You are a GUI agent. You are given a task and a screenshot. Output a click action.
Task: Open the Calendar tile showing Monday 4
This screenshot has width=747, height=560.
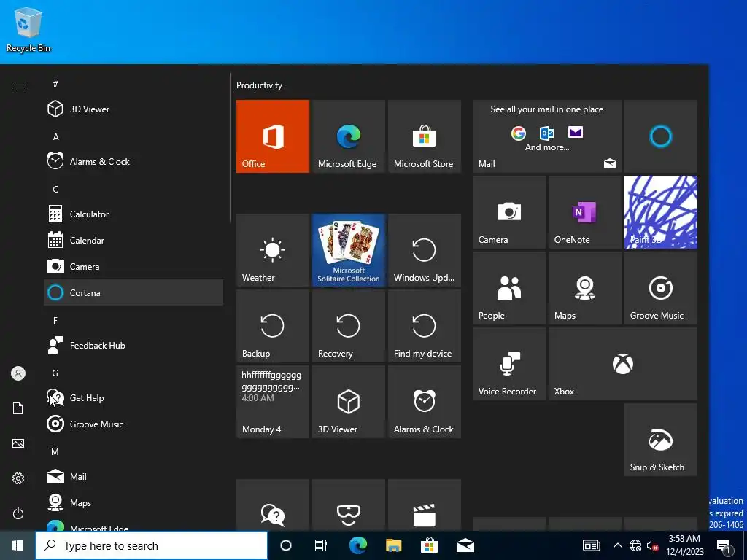coord(273,402)
